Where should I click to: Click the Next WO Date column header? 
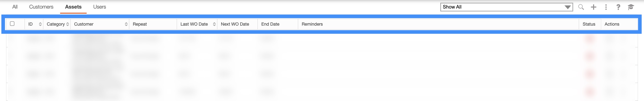click(235, 24)
